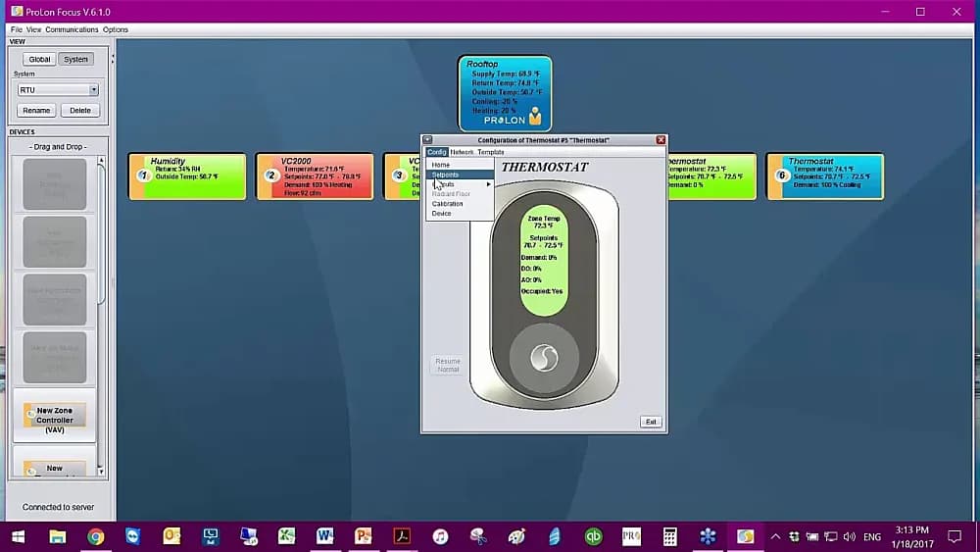Click the Rename system button

pos(36,110)
